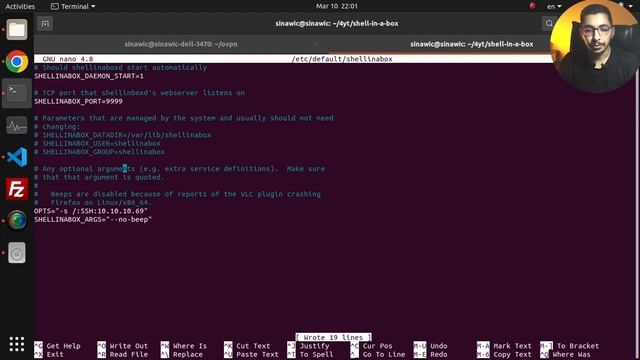Open the grey updater icon in the dock
Image resolution: width=640 pixels, height=360 pixels.
tap(17, 253)
